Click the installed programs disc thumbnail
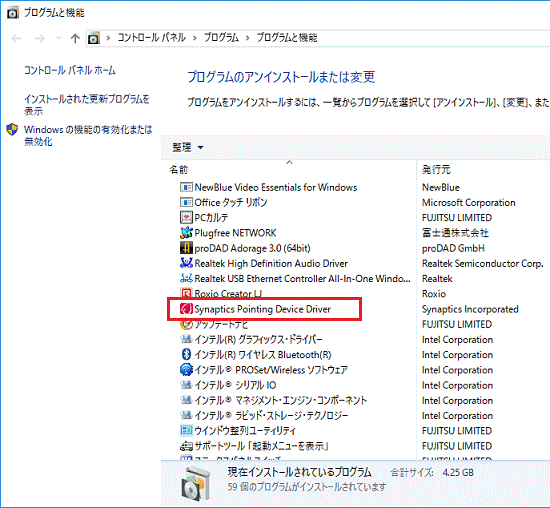550x508 pixels. [x=196, y=483]
